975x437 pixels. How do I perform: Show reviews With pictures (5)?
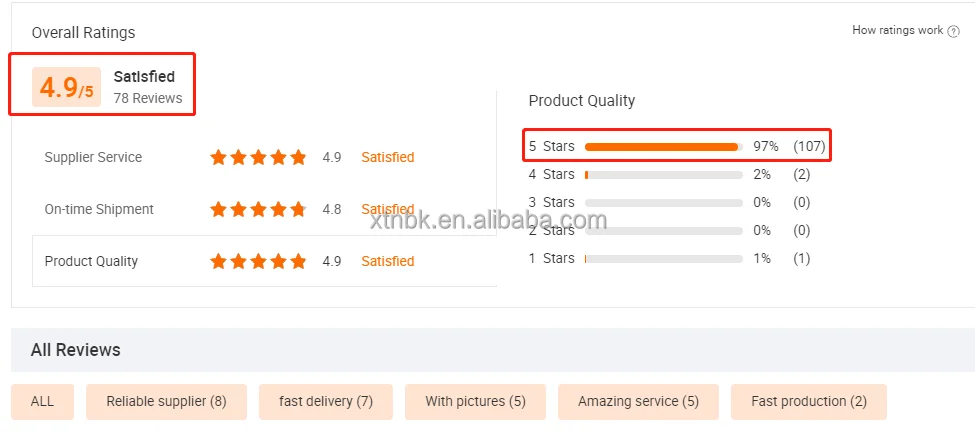[x=475, y=401]
